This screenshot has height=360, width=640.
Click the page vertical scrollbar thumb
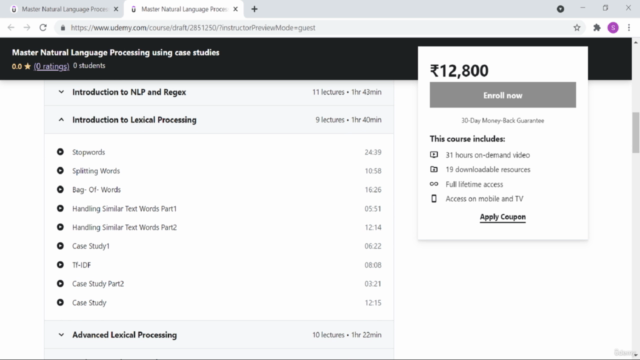636,133
